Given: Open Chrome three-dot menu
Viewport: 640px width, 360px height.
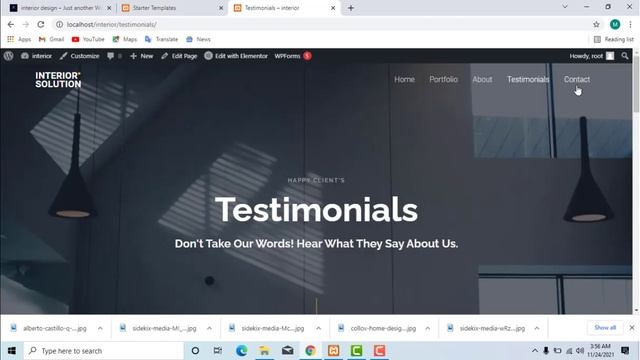Looking at the screenshot, I should 631,24.
